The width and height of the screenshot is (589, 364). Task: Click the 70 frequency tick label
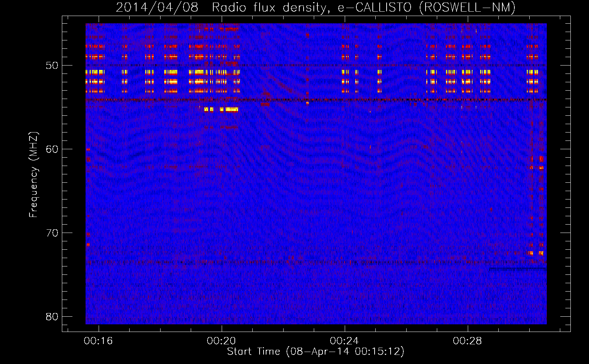(52, 233)
